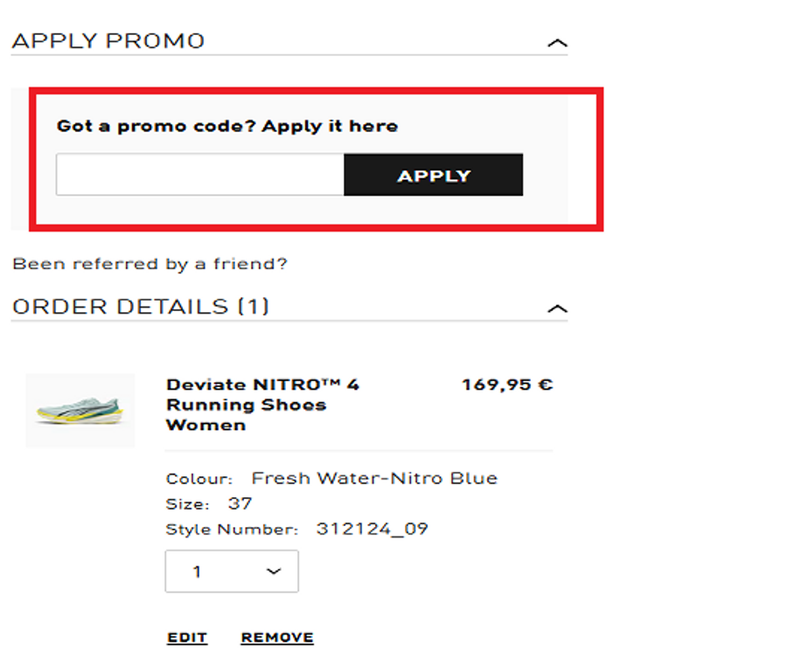Image resolution: width=787 pixels, height=672 pixels.
Task: Click the size 37 value
Action: (240, 503)
